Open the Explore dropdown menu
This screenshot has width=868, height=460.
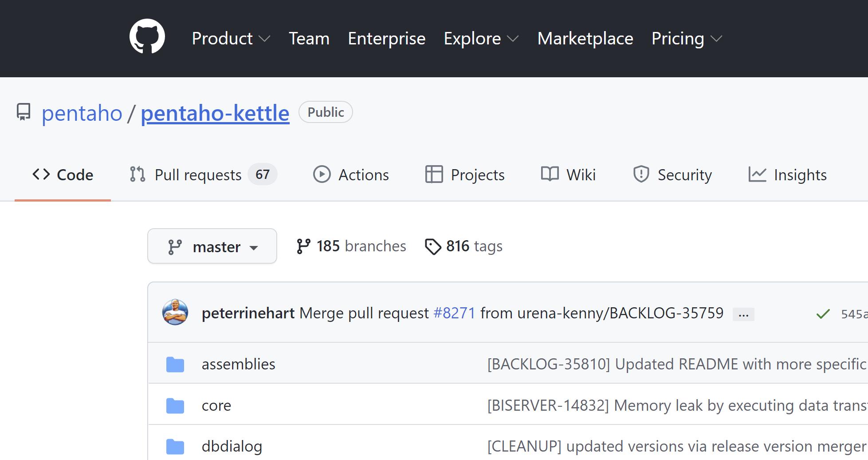coord(481,39)
